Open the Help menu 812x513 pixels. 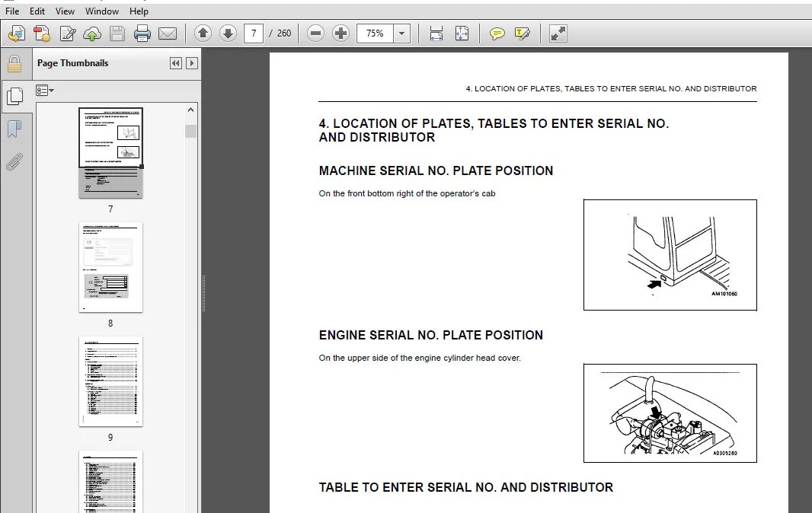pos(139,11)
